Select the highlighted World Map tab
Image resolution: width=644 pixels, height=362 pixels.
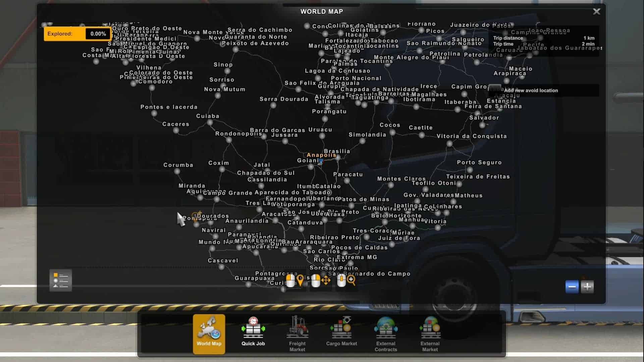209,333
